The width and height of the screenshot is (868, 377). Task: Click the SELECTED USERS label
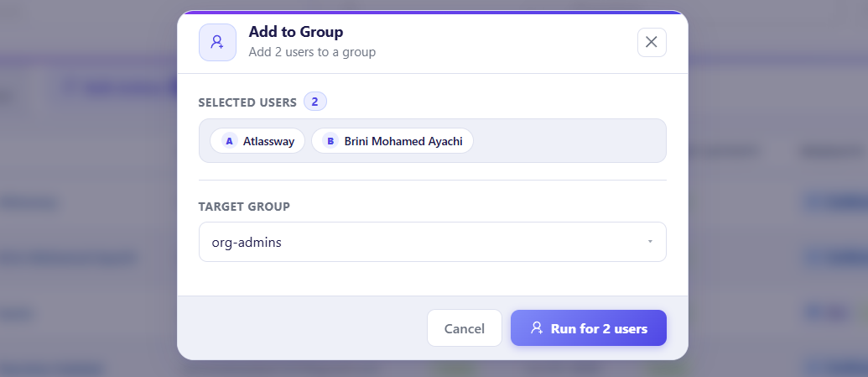247,102
